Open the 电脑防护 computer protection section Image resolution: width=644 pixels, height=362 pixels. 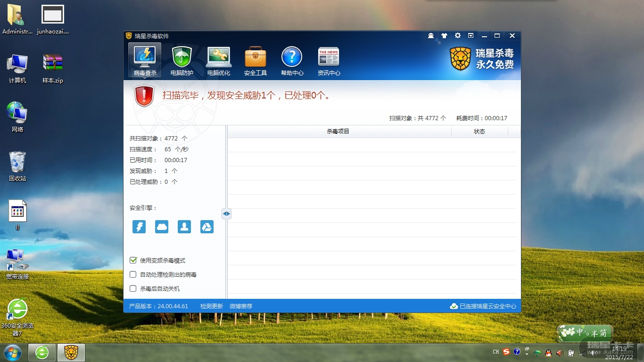click(x=182, y=60)
